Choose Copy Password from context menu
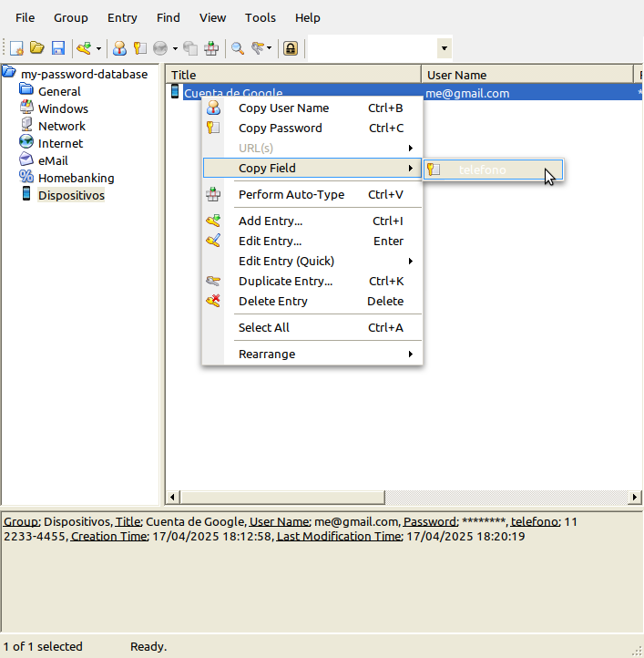The image size is (644, 658). pyautogui.click(x=280, y=128)
